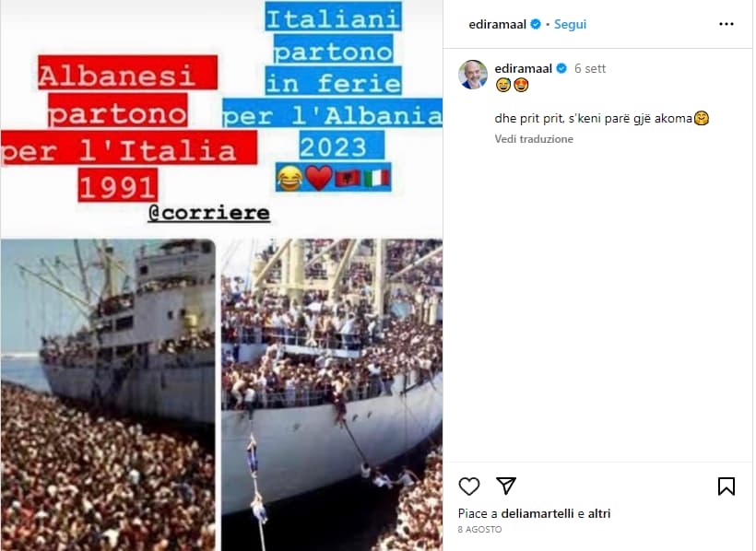Open the three-dot more options menu
This screenshot has width=756, height=551.
[x=726, y=24]
